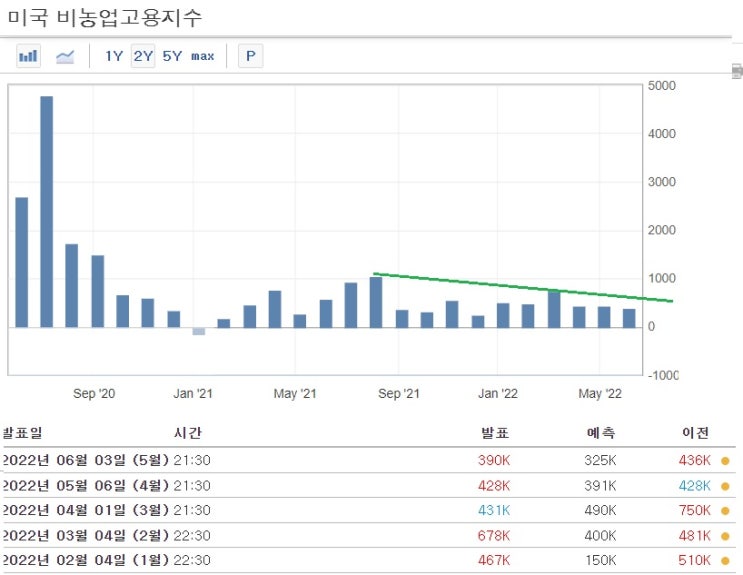Click the 431K released value

(x=494, y=511)
